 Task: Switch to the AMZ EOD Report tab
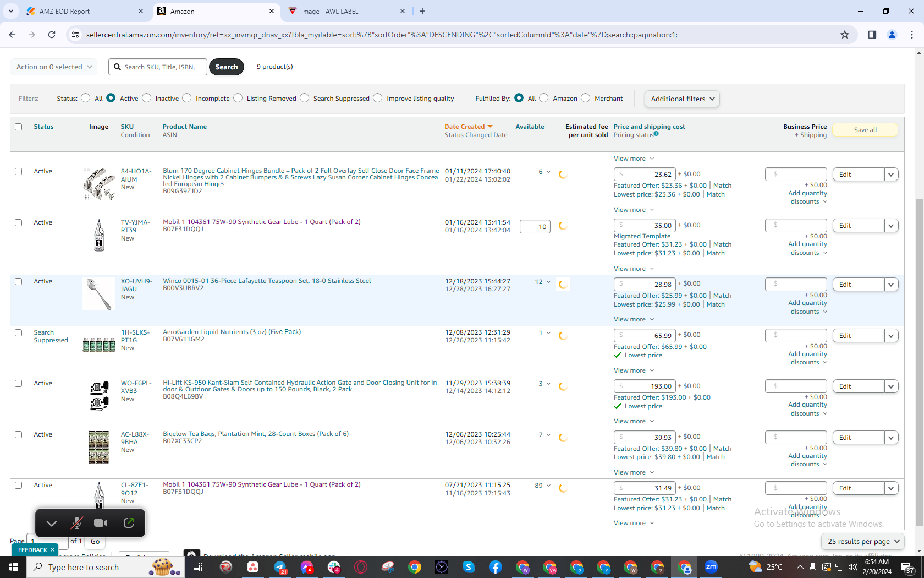pos(85,11)
